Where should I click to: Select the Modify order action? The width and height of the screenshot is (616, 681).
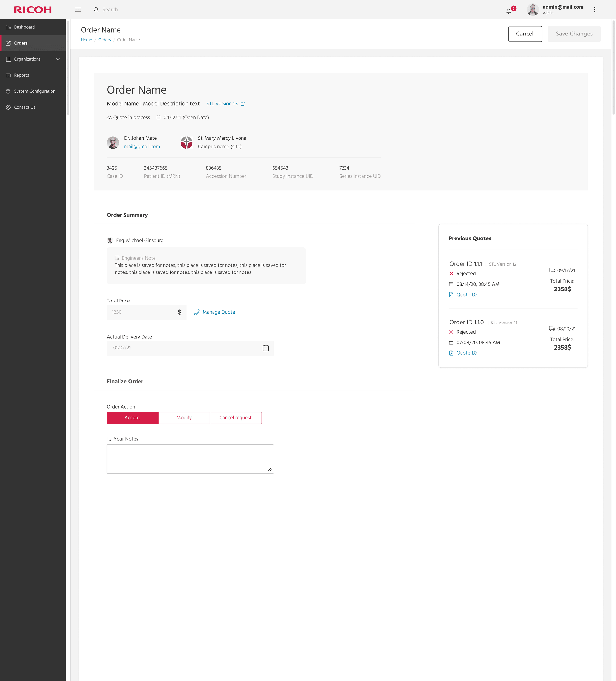pyautogui.click(x=184, y=418)
